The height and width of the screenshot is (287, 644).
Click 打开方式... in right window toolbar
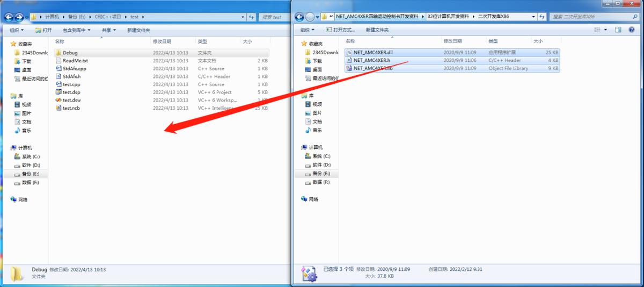click(x=340, y=30)
